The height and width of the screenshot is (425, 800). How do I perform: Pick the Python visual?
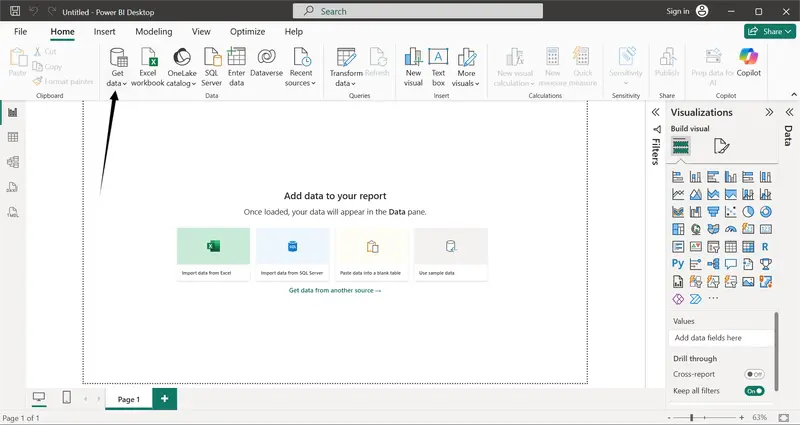pyautogui.click(x=678, y=264)
